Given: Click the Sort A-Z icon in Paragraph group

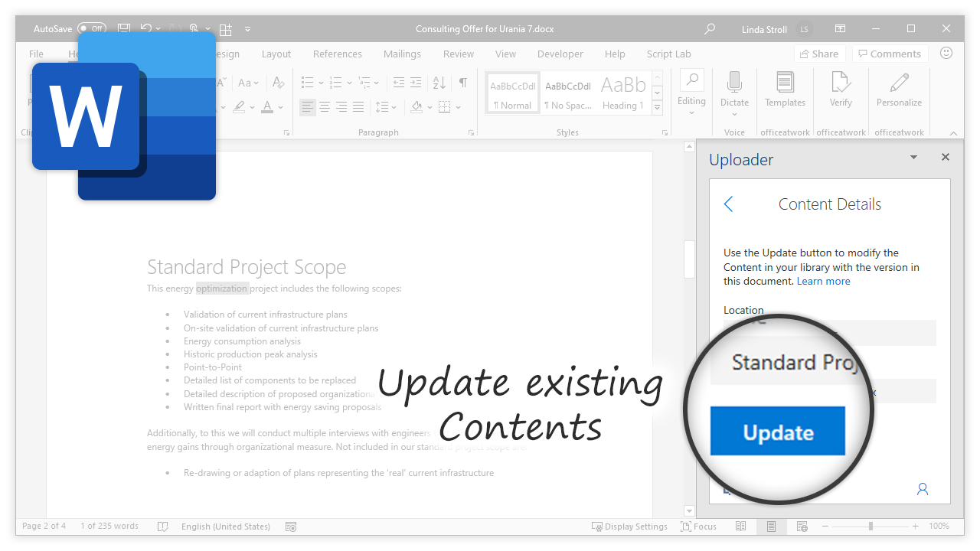Looking at the screenshot, I should (437, 83).
